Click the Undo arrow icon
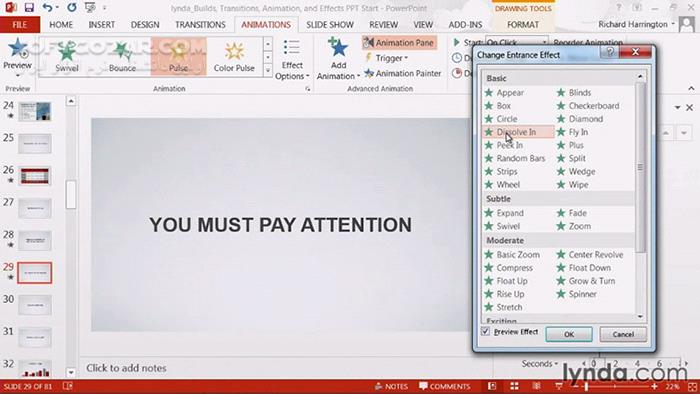Image resolution: width=700 pixels, height=394 pixels. [48, 8]
